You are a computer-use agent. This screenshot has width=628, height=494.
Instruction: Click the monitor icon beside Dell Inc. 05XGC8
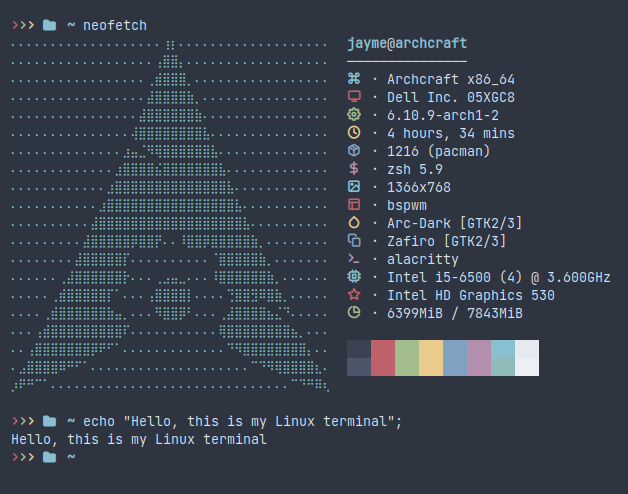(354, 97)
